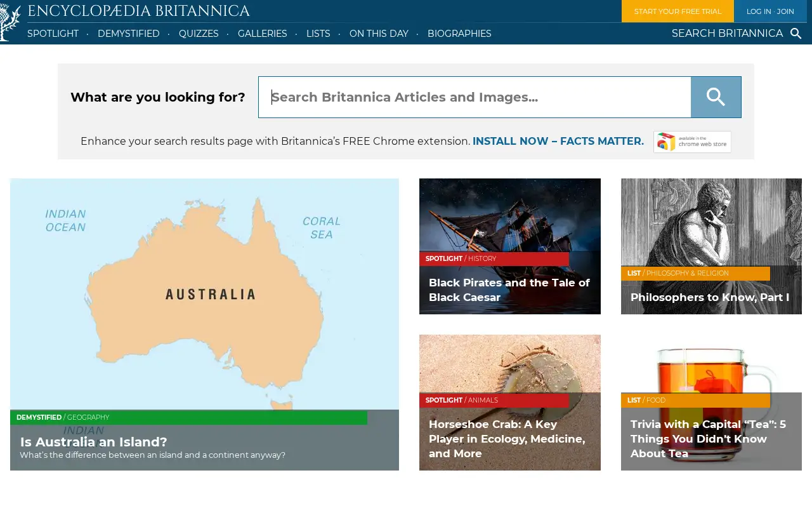This screenshot has width=812, height=508.
Task: Click the Encyclopædia Britannica title
Action: (138, 11)
